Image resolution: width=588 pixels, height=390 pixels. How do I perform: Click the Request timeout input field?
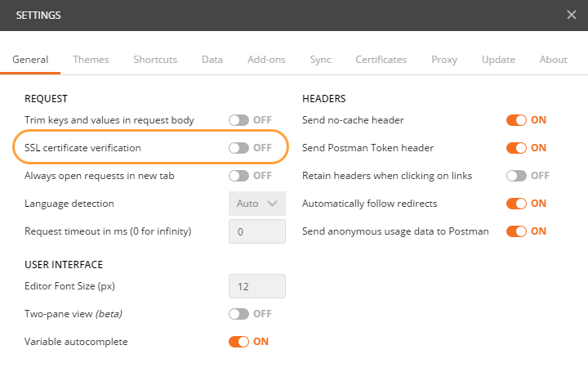pos(256,231)
